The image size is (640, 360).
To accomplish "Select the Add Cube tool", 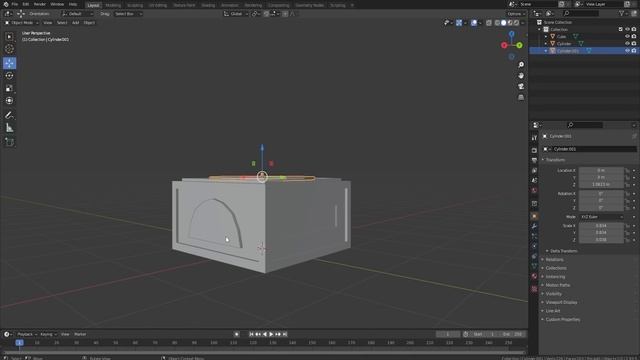I will click(x=9, y=142).
